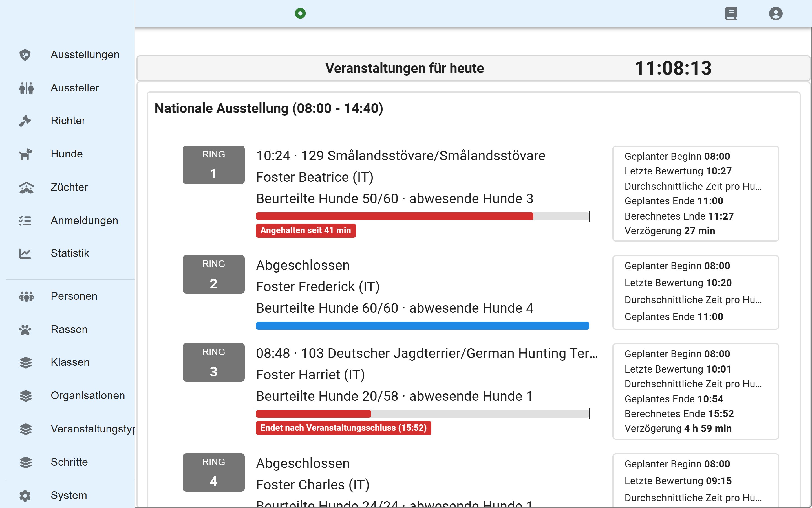Click the Aussteller people icon
The image size is (812, 508).
pos(26,88)
